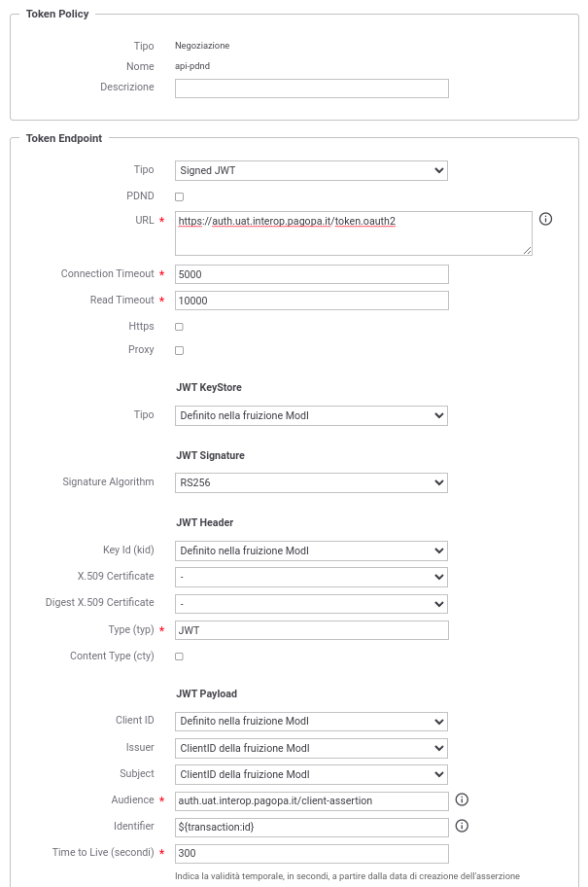588x887 pixels.
Task: Click the Connection Timeout field
Action: 312,274
